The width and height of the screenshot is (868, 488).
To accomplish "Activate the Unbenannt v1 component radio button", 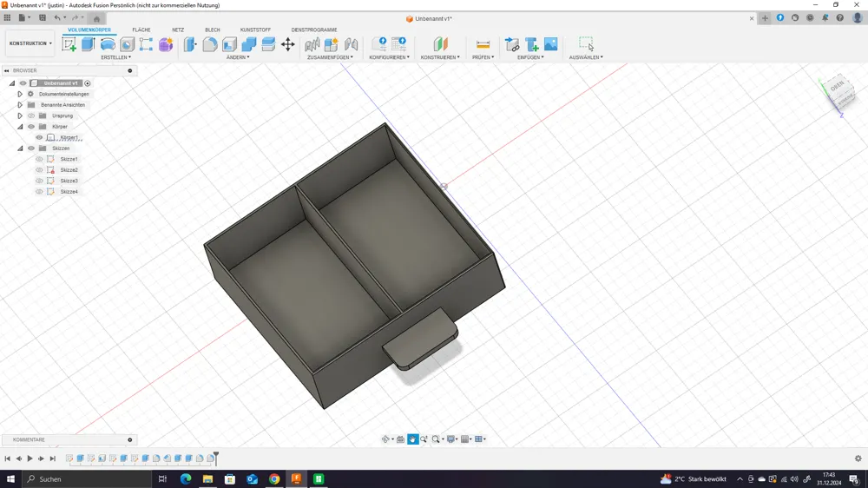I will (x=88, y=83).
